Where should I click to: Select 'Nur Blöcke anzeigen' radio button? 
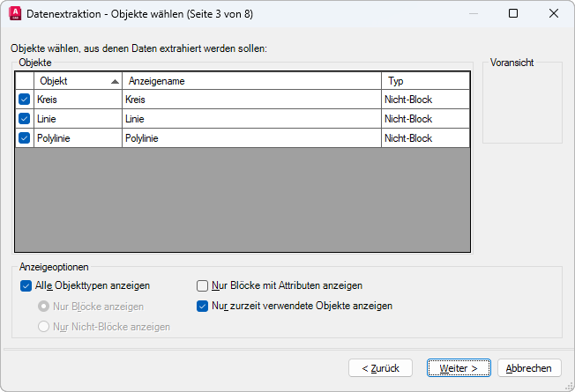(43, 307)
